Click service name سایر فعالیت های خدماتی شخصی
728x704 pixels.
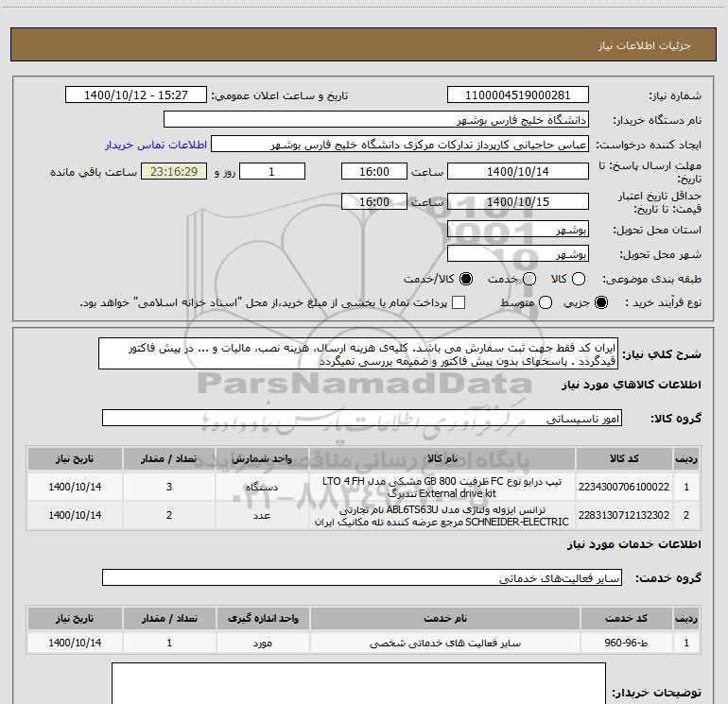(444, 643)
